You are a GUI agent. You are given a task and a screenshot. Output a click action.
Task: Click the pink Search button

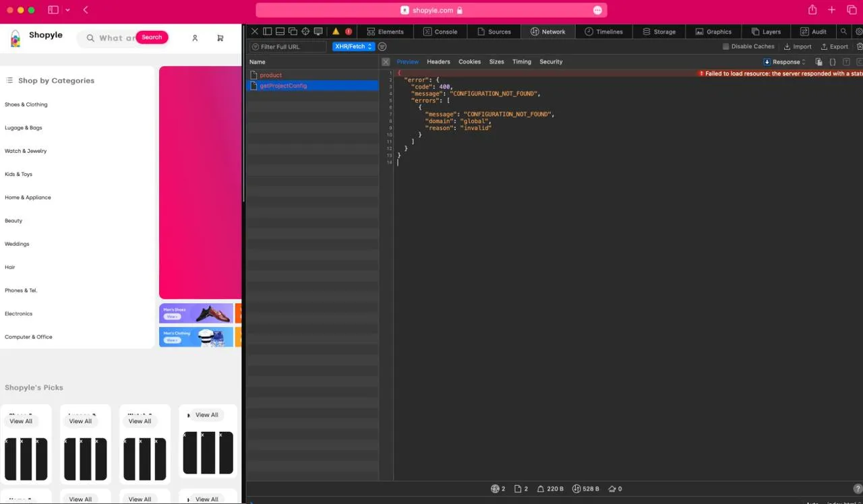coord(152,38)
